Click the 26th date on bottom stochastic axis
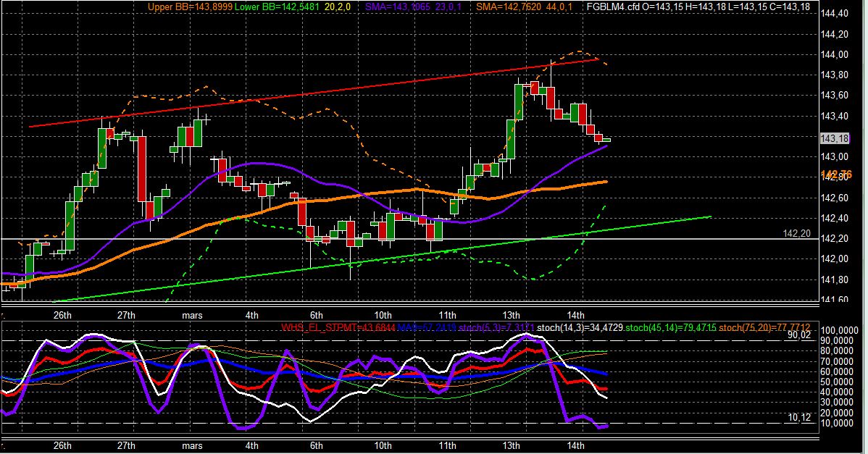The image size is (868, 454). click(62, 446)
